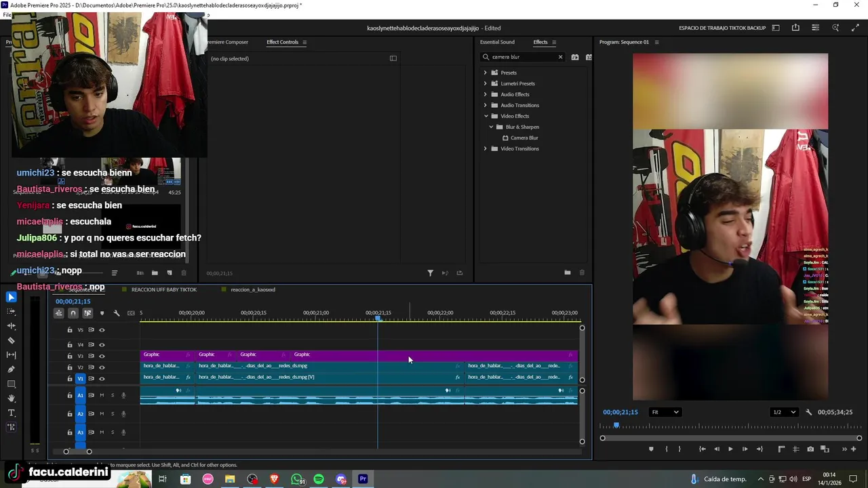Switch to Essential Sound tab
This screenshot has width=868, height=488.
pyautogui.click(x=497, y=42)
